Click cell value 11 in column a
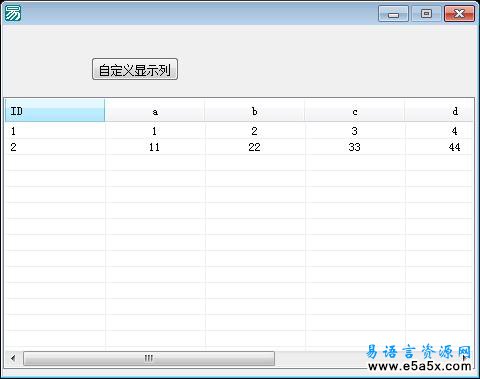The image size is (480, 379). pyautogui.click(x=154, y=147)
